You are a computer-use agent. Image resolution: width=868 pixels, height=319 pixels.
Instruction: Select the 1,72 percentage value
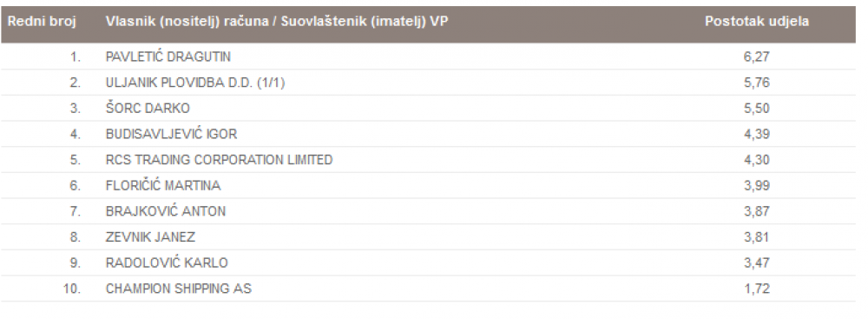tap(757, 289)
